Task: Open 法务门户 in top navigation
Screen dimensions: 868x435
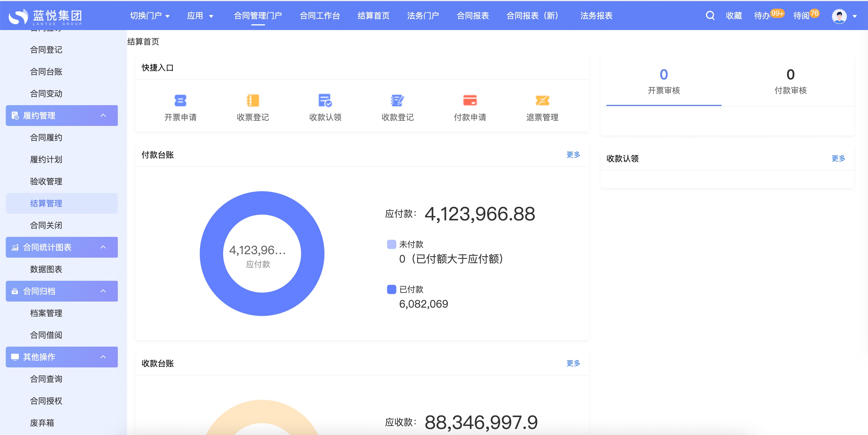Action: (x=423, y=16)
